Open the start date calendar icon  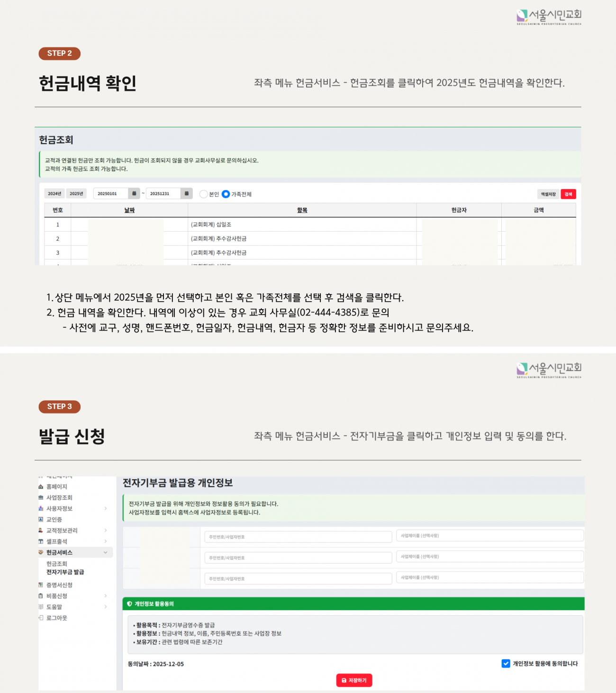[134, 194]
